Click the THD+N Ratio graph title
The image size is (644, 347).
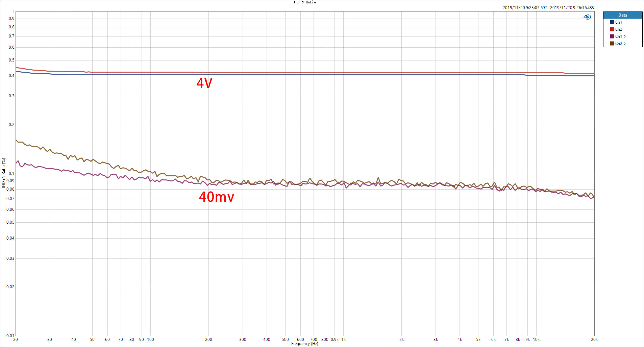(x=304, y=2)
